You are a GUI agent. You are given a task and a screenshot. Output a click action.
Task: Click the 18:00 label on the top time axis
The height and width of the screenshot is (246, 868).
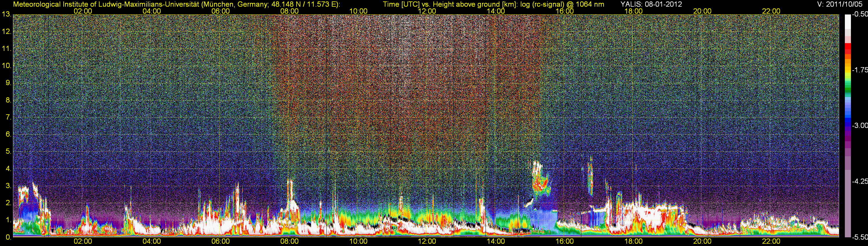coord(633,11)
